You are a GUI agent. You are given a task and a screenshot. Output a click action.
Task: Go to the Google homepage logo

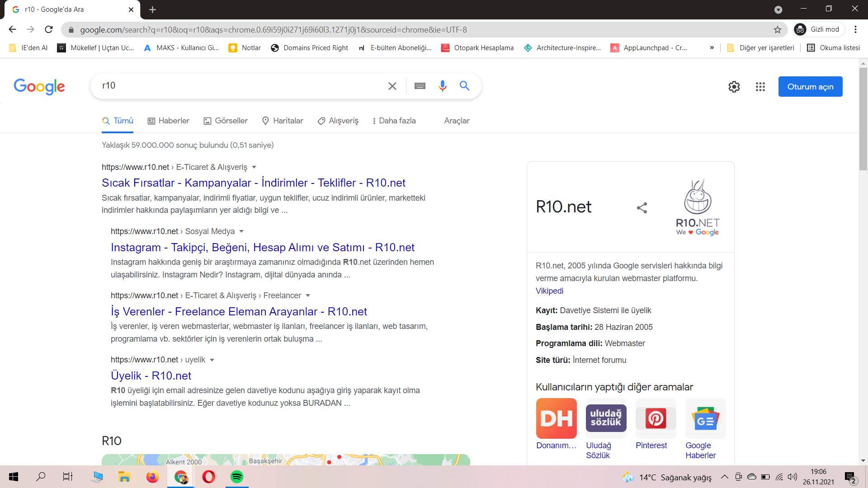(39, 86)
